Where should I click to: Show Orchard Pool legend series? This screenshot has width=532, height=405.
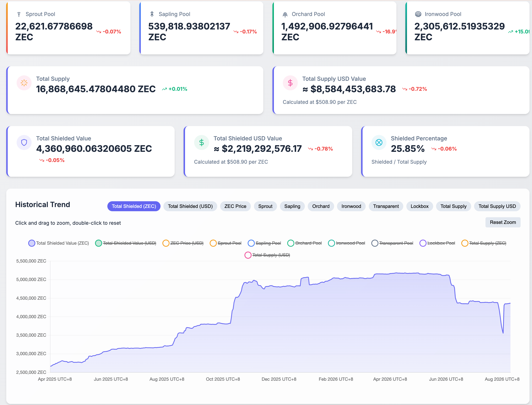click(304, 243)
